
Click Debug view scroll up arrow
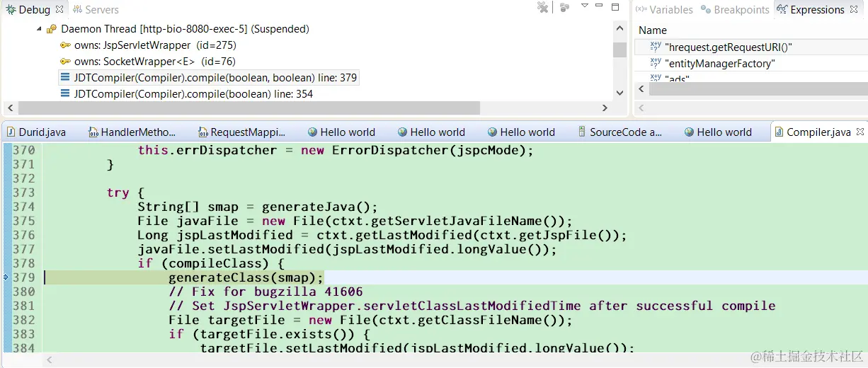(x=619, y=29)
